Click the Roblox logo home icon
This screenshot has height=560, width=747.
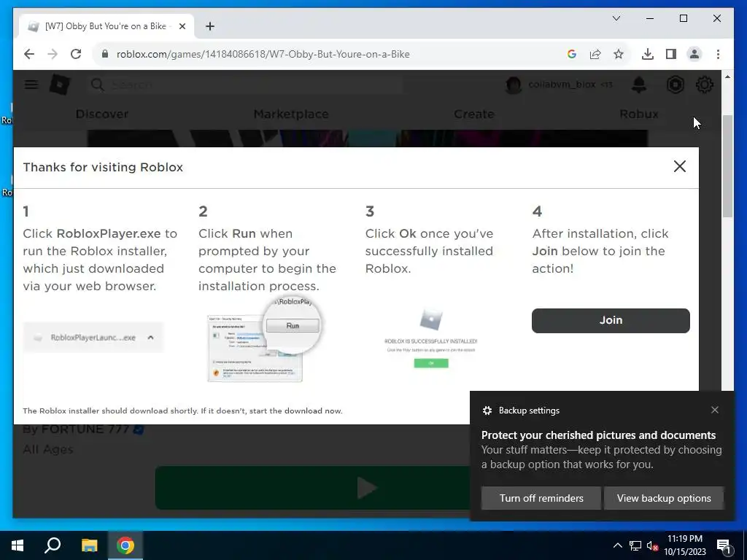pyautogui.click(x=60, y=85)
